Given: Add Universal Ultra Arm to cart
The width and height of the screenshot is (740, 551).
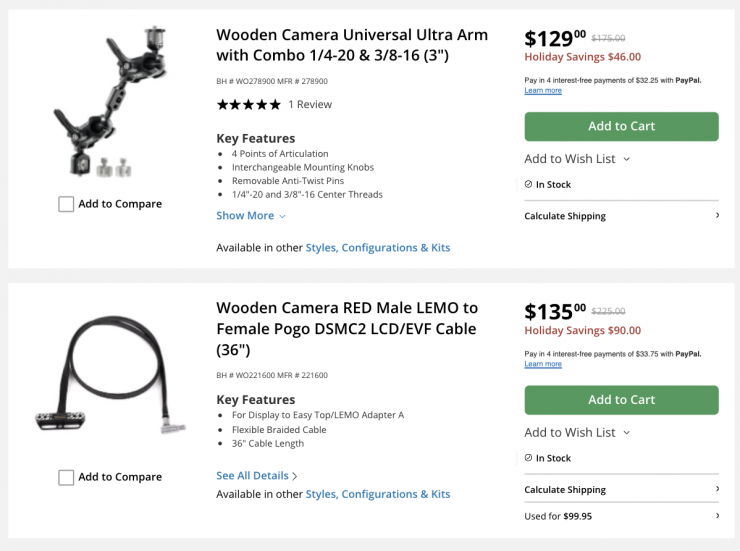Looking at the screenshot, I should [x=621, y=127].
